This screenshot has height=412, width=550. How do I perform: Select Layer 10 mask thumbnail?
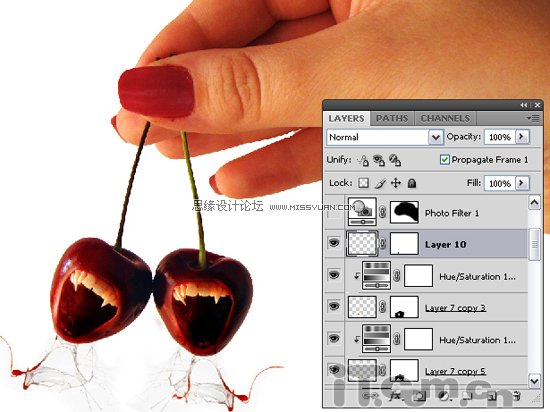(404, 243)
